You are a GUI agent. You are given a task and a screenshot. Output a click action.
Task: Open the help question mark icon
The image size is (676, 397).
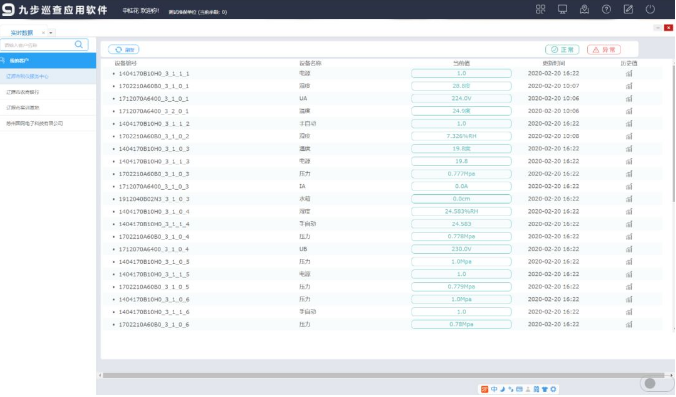point(606,9)
